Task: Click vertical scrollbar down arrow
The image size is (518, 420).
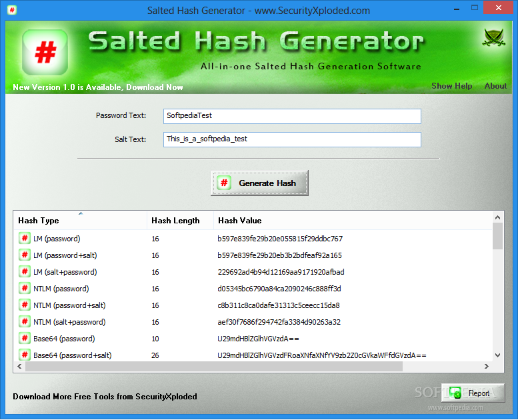Action: point(497,355)
